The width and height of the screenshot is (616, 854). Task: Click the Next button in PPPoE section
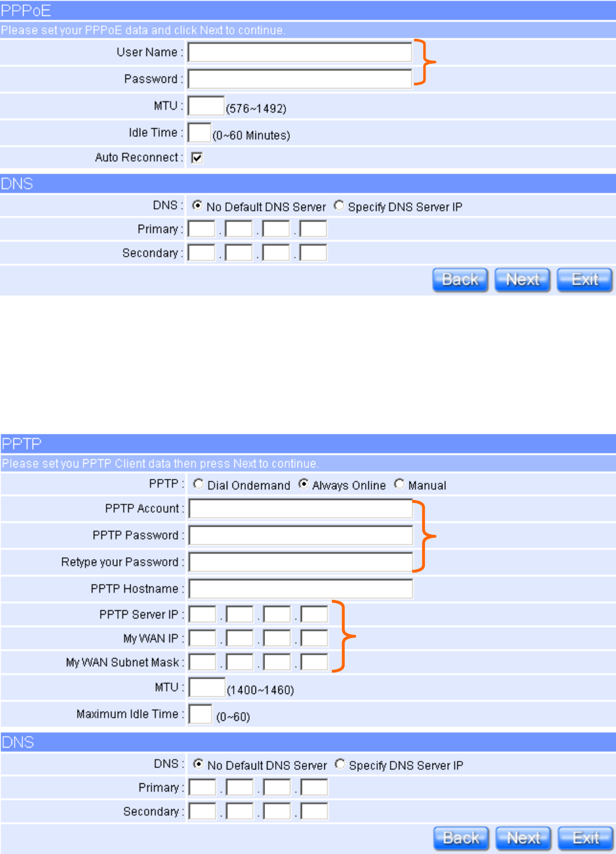point(522,280)
